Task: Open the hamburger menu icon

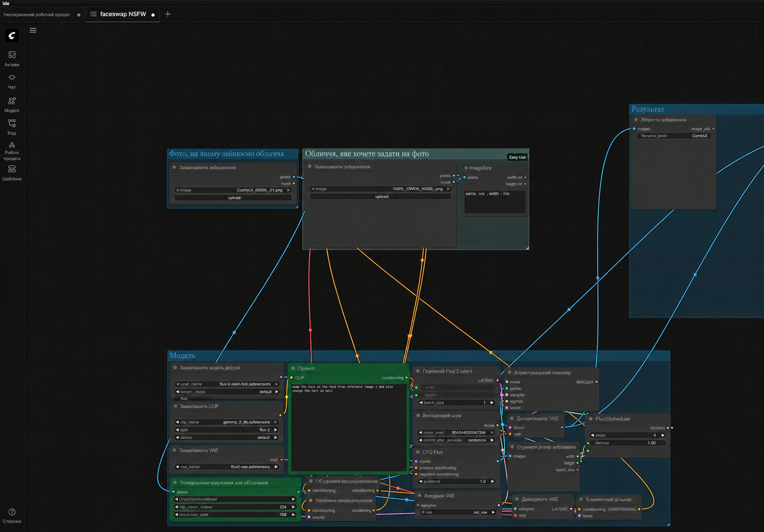Action: pos(33,30)
